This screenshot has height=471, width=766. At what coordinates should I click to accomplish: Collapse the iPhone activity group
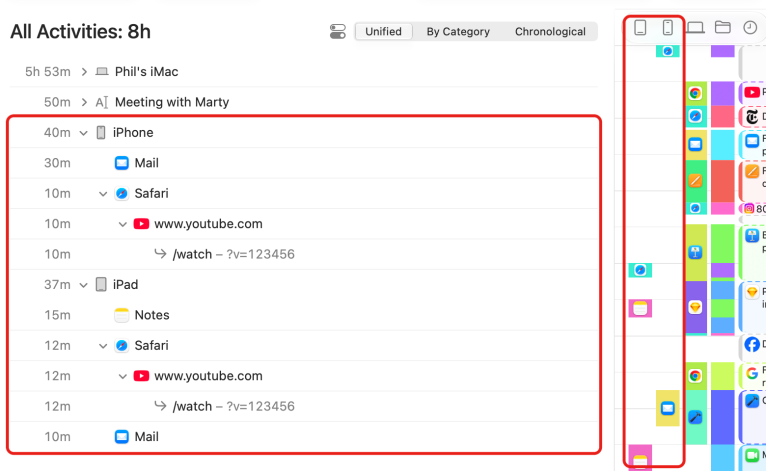point(84,133)
